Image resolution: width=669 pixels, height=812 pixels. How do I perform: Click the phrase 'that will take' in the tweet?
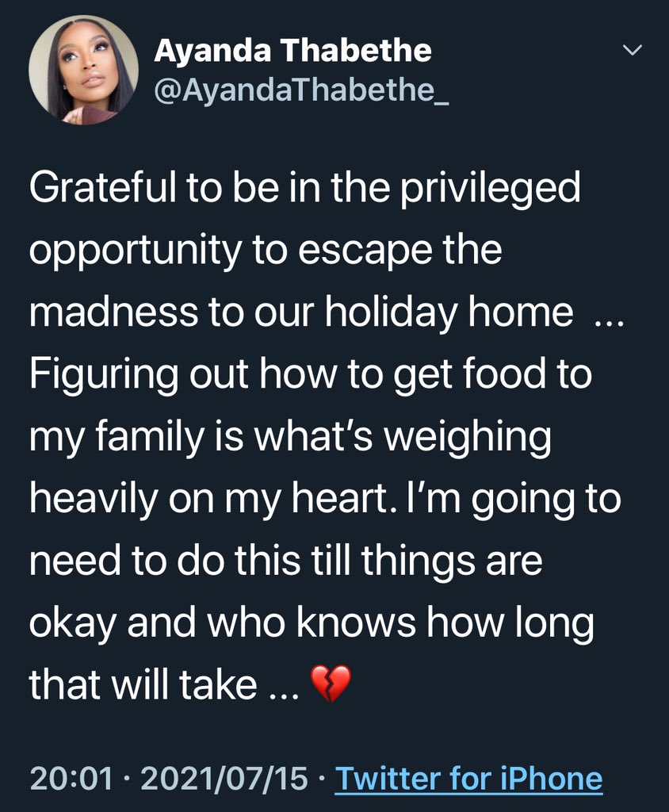point(143,684)
